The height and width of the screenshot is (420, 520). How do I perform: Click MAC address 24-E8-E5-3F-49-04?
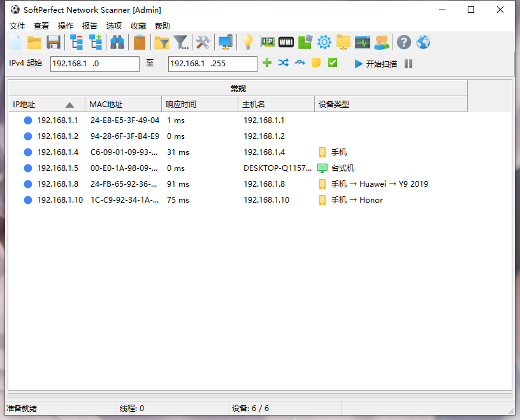[x=125, y=120]
